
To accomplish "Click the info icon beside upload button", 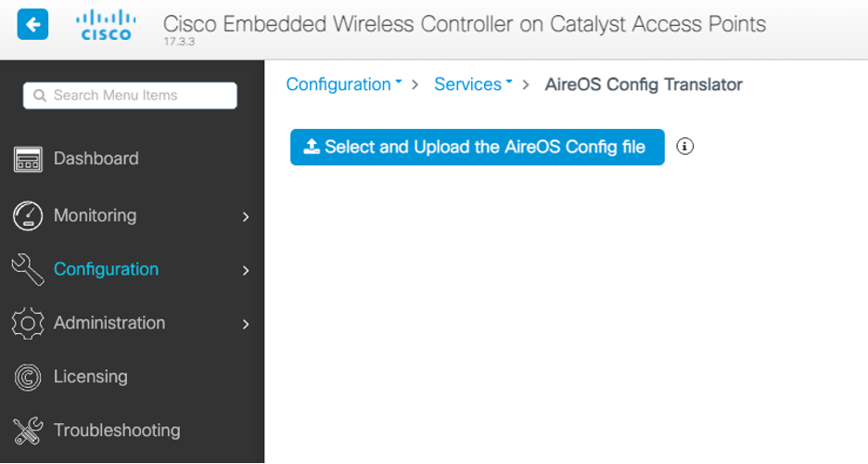I will click(x=685, y=147).
